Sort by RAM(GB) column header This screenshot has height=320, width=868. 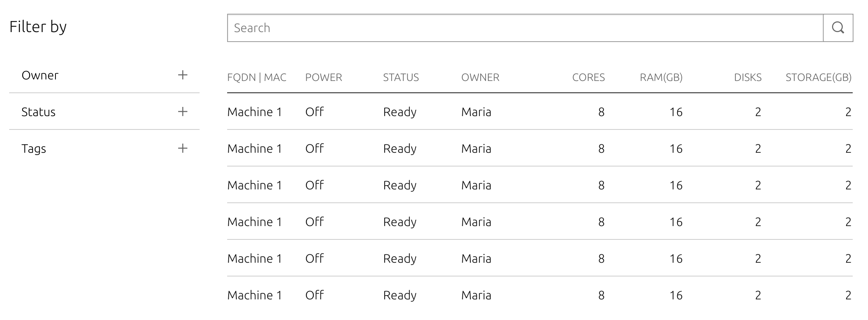661,78
